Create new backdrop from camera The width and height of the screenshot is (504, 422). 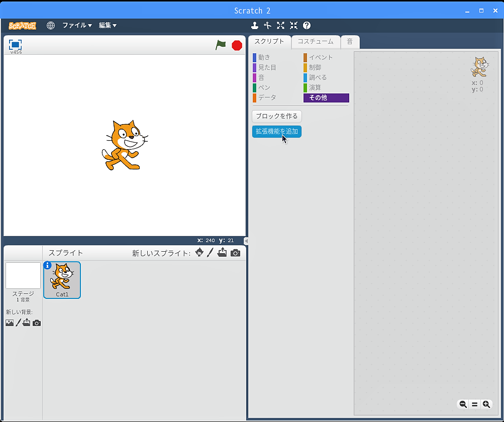click(37, 323)
